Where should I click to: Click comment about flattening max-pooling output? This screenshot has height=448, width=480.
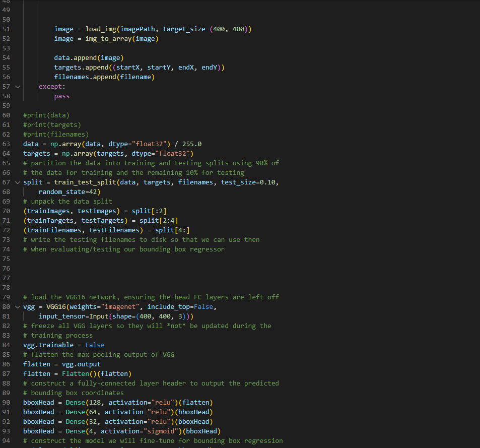pos(99,355)
